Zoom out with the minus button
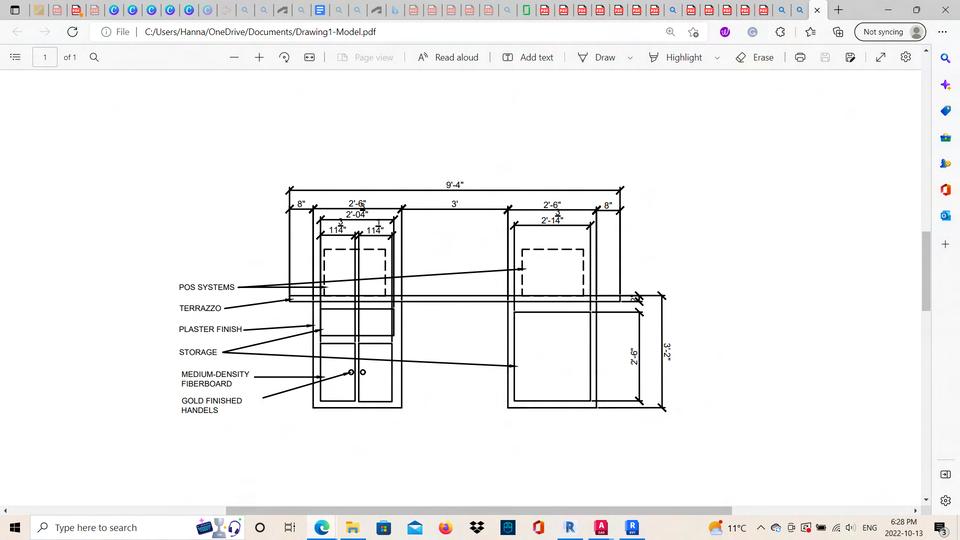960x540 pixels. coord(234,57)
